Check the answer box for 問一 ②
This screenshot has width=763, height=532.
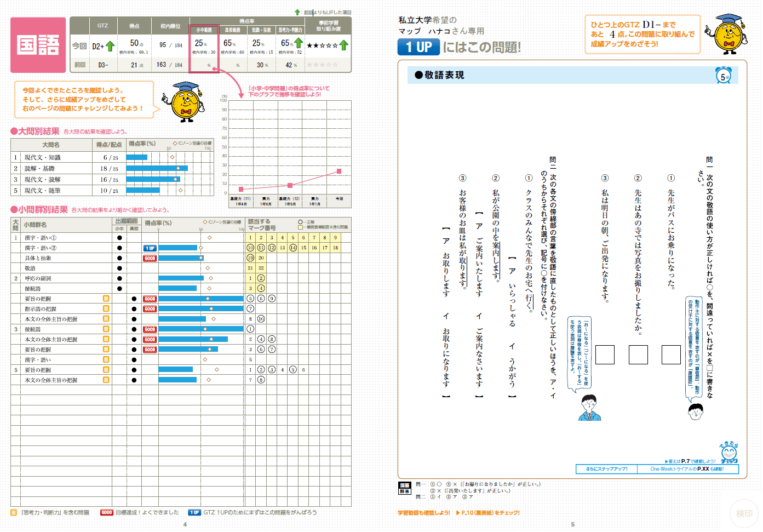click(638, 354)
